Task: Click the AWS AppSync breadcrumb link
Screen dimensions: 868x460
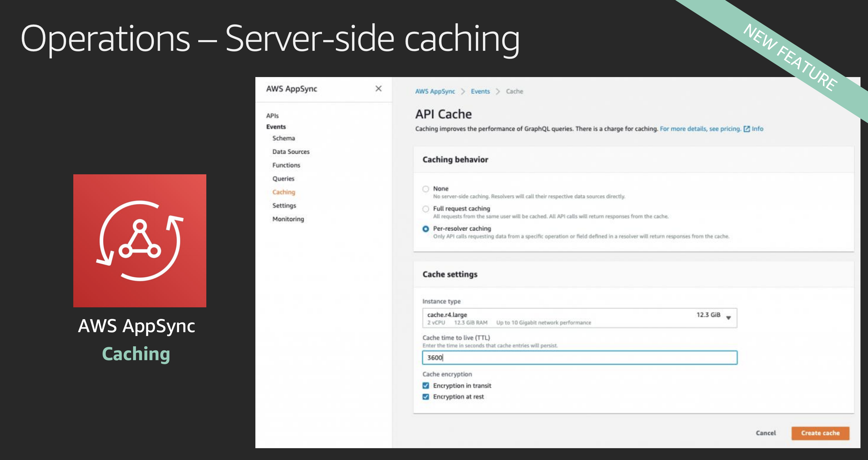Action: [x=435, y=91]
